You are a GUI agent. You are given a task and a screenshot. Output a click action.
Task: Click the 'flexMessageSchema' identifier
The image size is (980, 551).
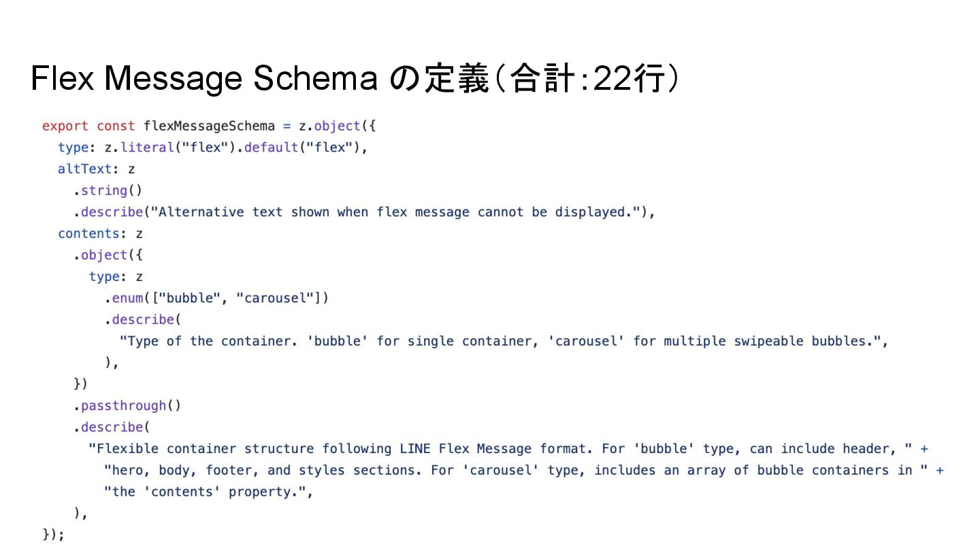coord(209,126)
